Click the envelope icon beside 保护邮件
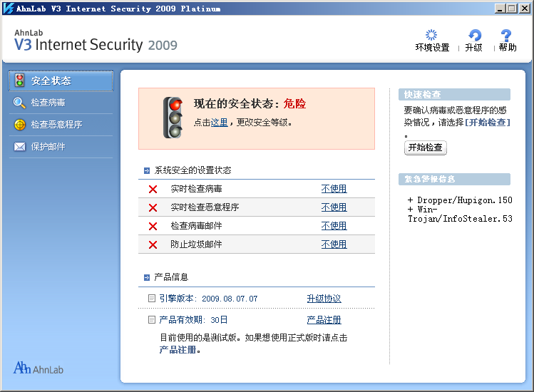534x392 pixels. [19, 147]
